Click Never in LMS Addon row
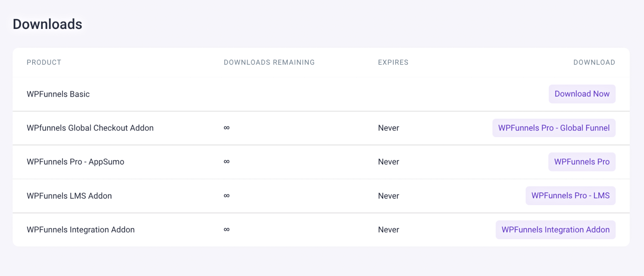Image resolution: width=644 pixels, height=276 pixels. tap(389, 196)
